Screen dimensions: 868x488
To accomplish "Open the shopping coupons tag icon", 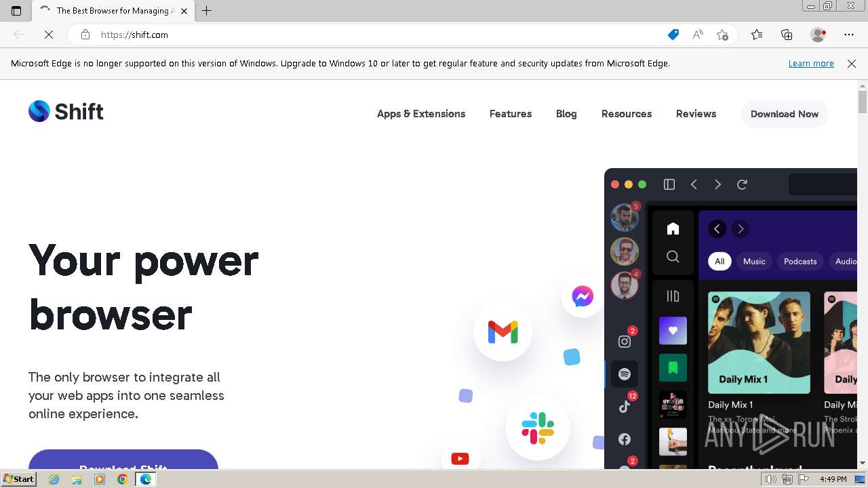I will click(x=673, y=35).
